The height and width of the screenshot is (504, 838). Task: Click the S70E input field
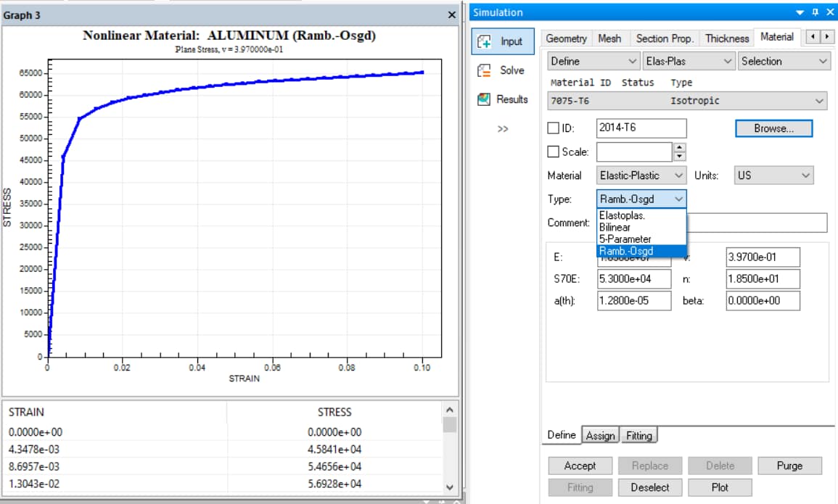pyautogui.click(x=633, y=279)
